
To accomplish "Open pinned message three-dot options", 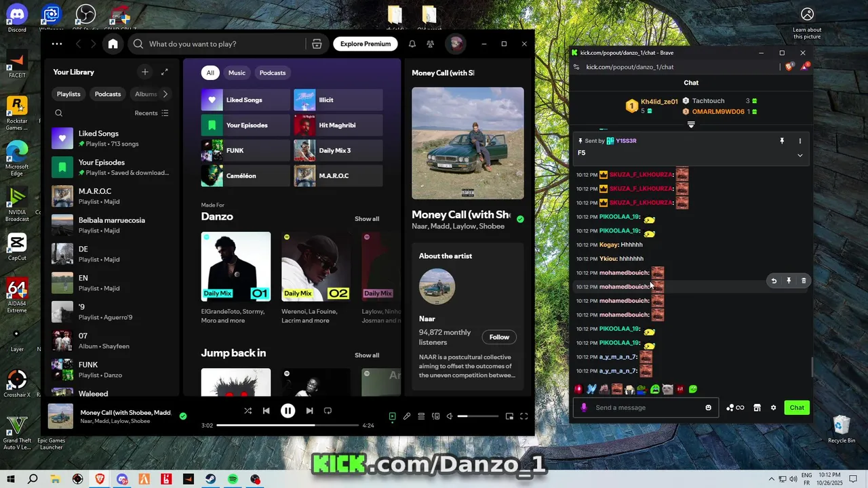I will click(x=800, y=141).
